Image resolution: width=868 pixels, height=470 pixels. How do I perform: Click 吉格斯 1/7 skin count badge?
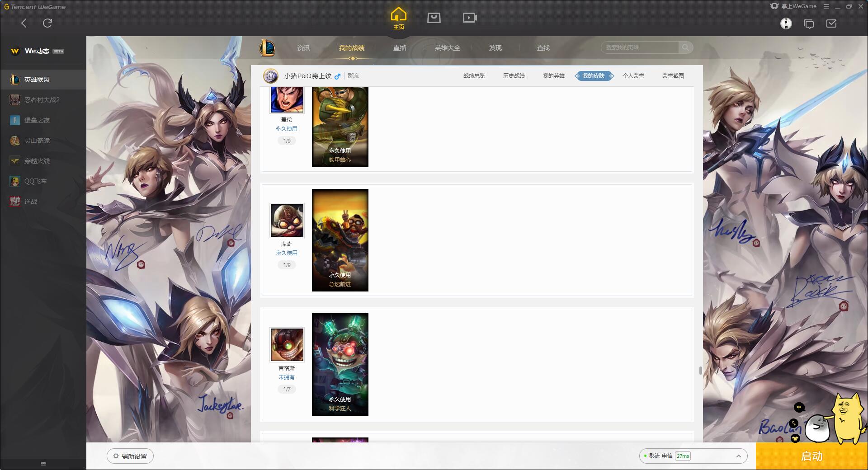click(287, 390)
